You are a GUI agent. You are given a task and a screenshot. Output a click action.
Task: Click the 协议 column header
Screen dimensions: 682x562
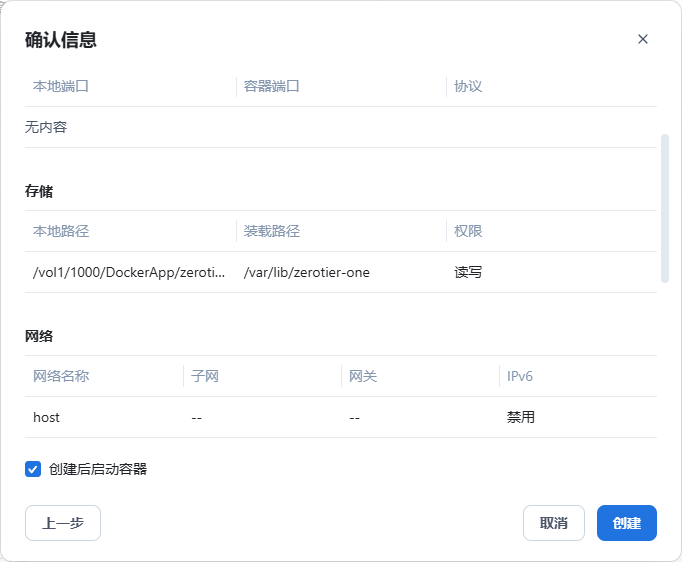468,86
